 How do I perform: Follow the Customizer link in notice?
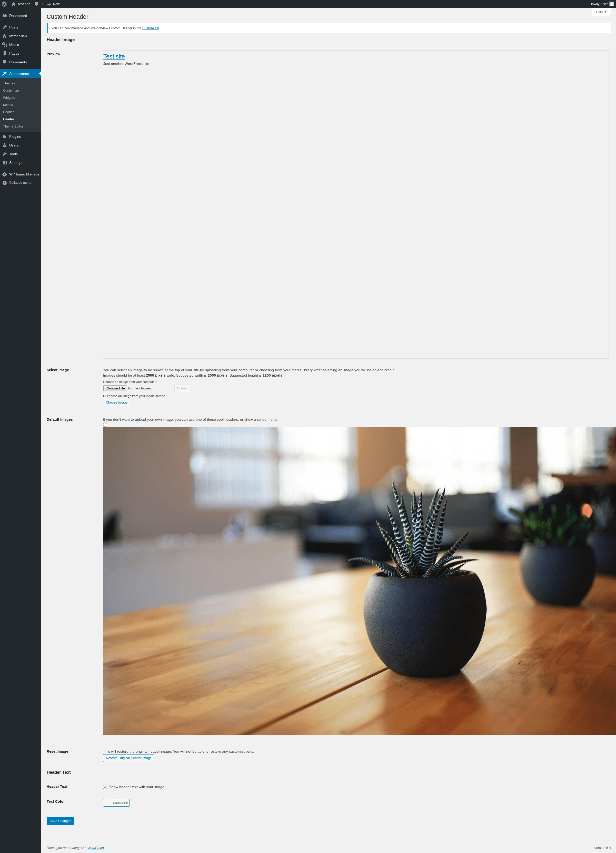click(151, 28)
